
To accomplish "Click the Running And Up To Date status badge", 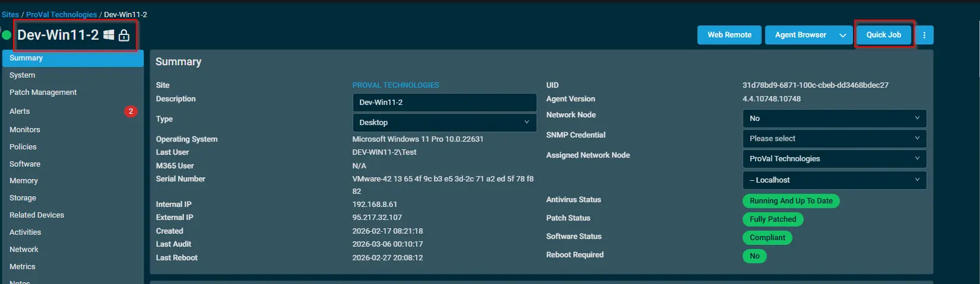I will [791, 201].
